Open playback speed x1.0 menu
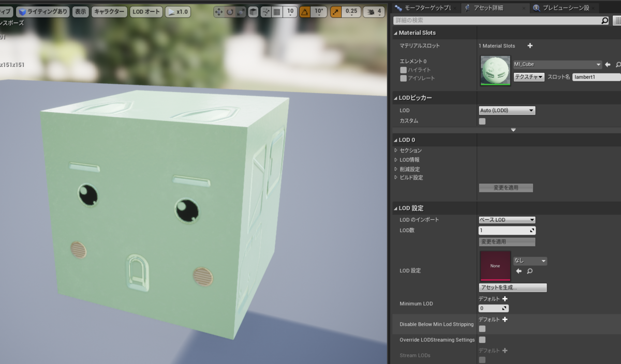Screen dimensions: 621x364 (178, 11)
